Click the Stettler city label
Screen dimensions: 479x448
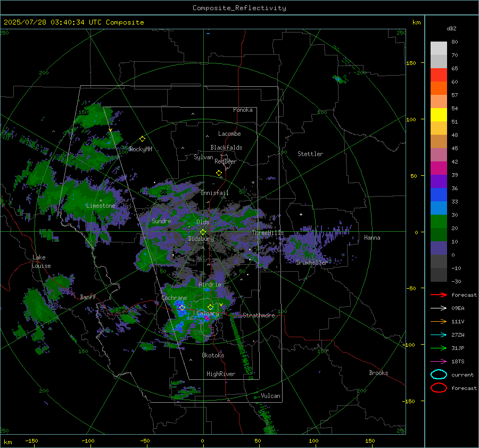point(310,154)
